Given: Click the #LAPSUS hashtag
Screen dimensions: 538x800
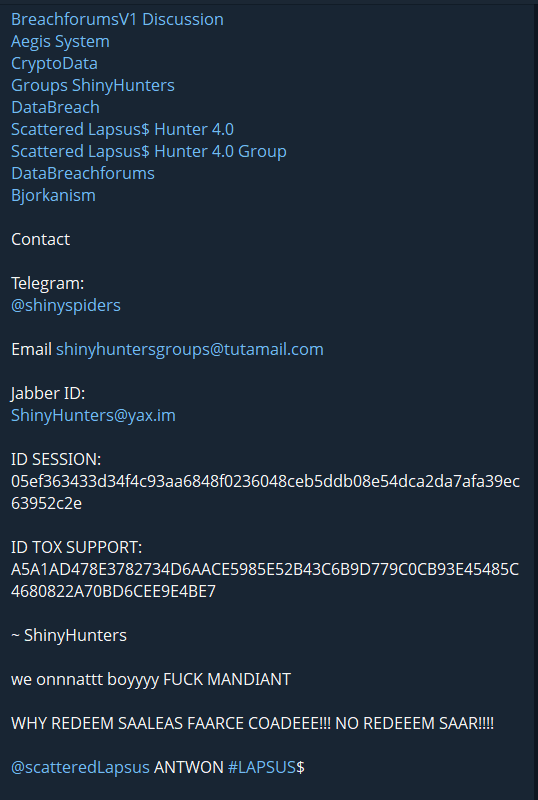Looking at the screenshot, I should pos(262,767).
